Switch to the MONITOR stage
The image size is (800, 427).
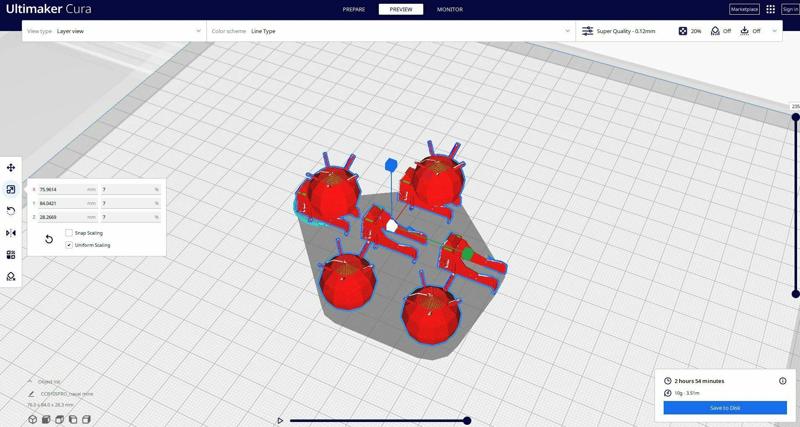coord(449,9)
